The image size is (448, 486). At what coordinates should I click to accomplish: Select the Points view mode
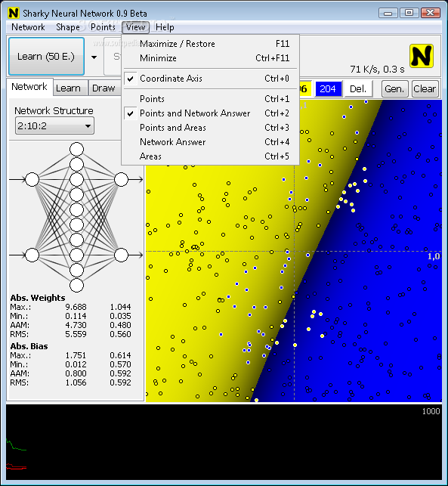(211, 99)
